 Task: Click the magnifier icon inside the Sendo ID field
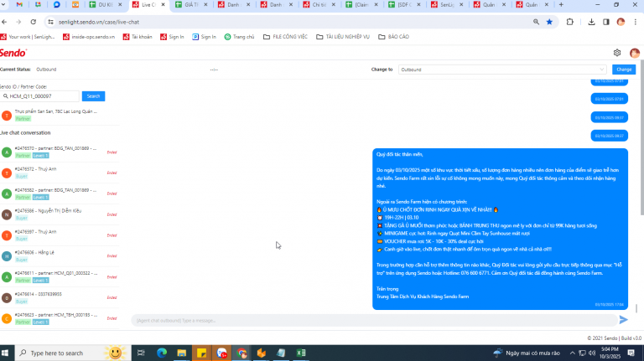[x=5, y=96]
